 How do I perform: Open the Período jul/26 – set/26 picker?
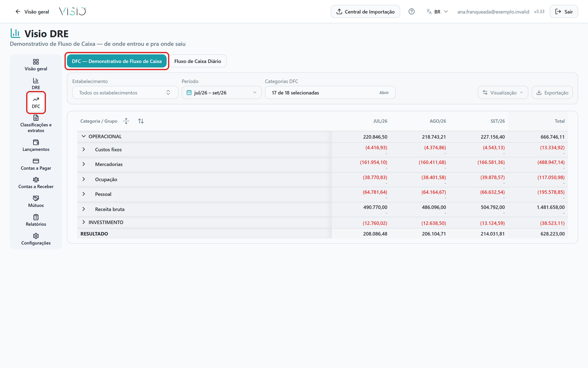tap(222, 92)
